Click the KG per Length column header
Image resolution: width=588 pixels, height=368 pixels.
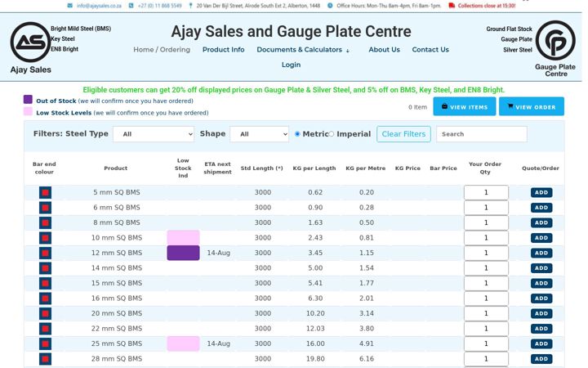pos(314,168)
